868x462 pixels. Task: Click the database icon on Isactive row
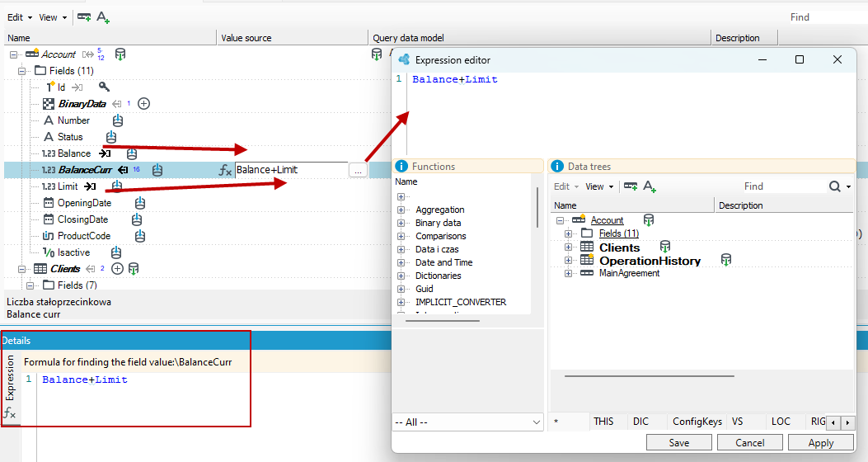115,252
